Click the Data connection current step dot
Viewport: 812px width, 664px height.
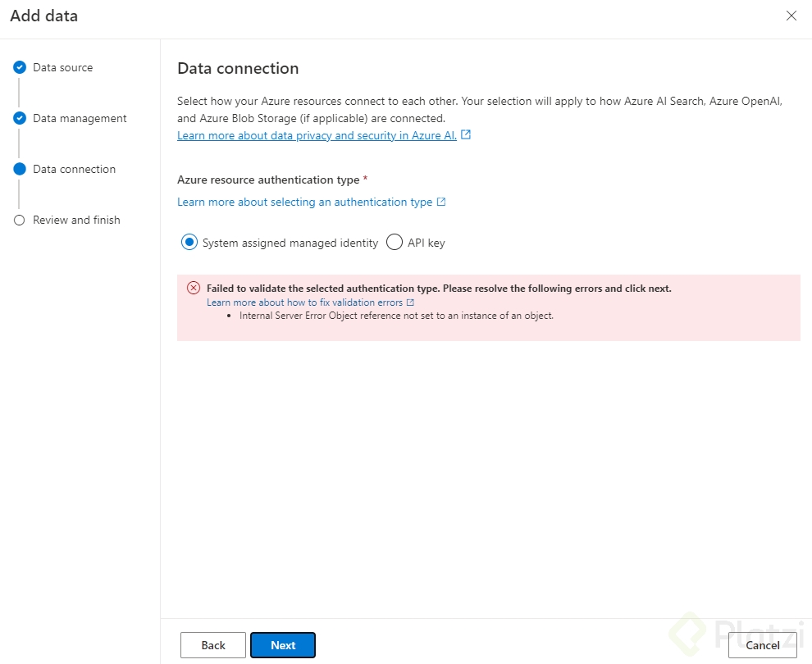[x=20, y=170]
